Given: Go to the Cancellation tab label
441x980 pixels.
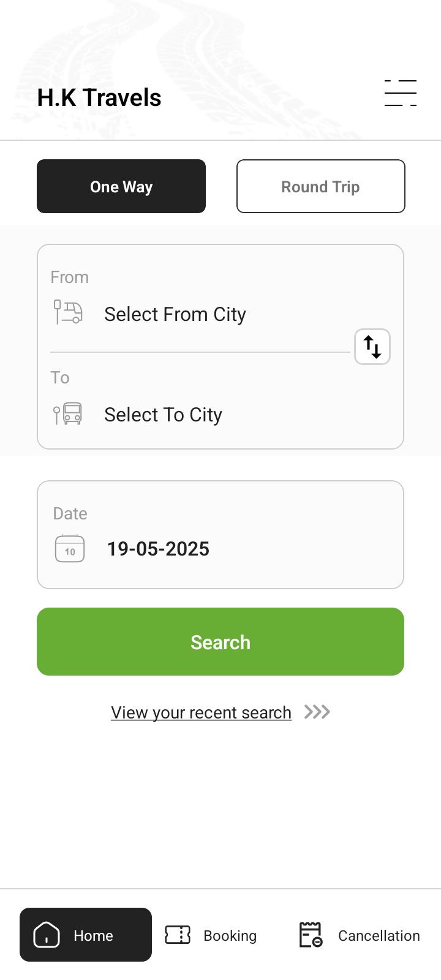Looking at the screenshot, I should tap(379, 935).
